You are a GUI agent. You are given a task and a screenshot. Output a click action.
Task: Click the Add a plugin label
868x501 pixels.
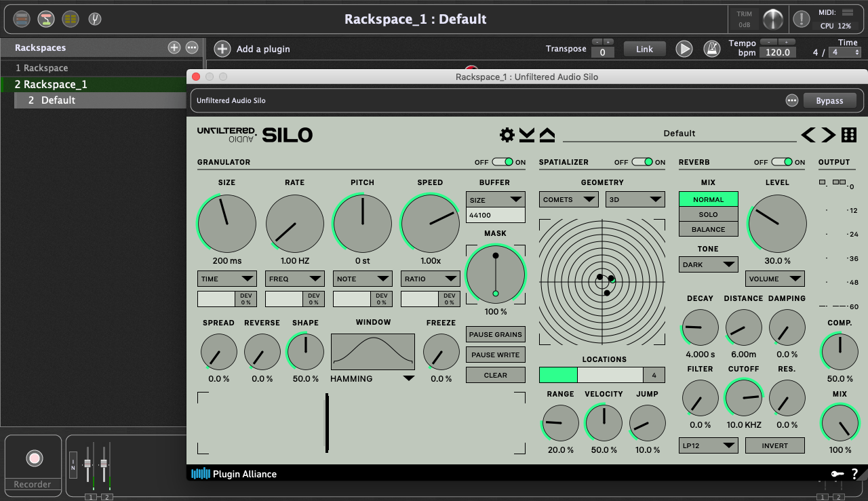[x=263, y=49]
